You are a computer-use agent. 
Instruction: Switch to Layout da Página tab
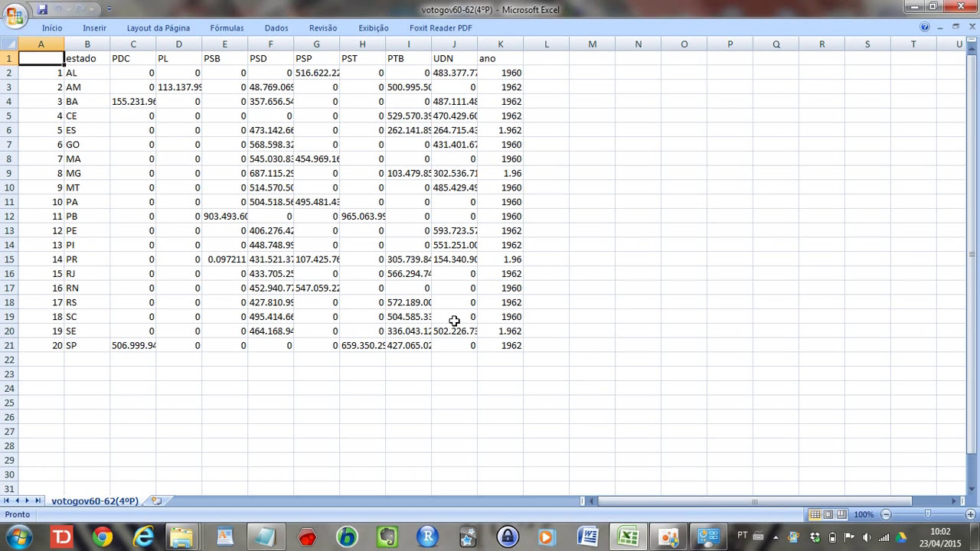point(158,28)
